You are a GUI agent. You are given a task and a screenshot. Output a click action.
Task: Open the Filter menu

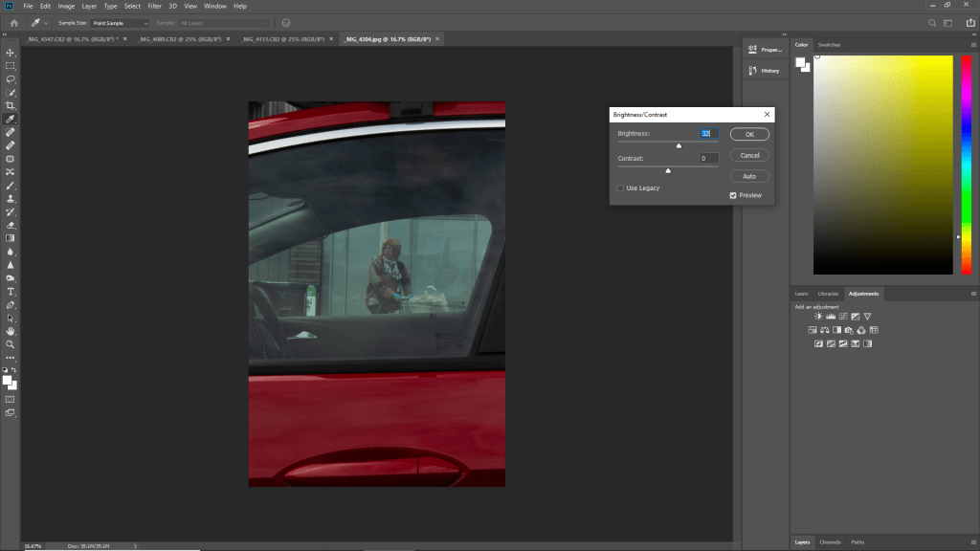pos(154,6)
